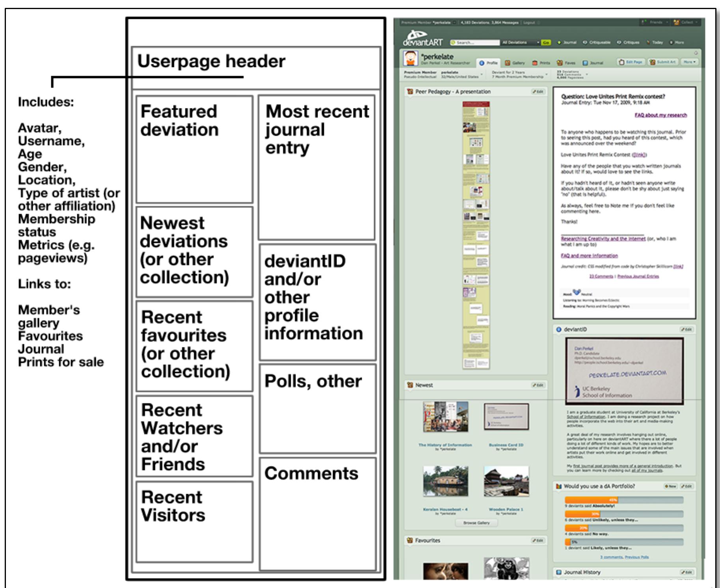This screenshot has width=720, height=588.
Task: Open the Friends dropdown in the top bar
Action: click(656, 22)
